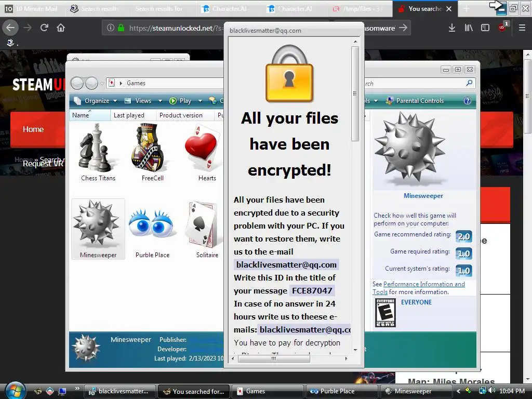The image size is (532, 399).
Task: Open the Firefox hamburger menu
Action: (522, 28)
